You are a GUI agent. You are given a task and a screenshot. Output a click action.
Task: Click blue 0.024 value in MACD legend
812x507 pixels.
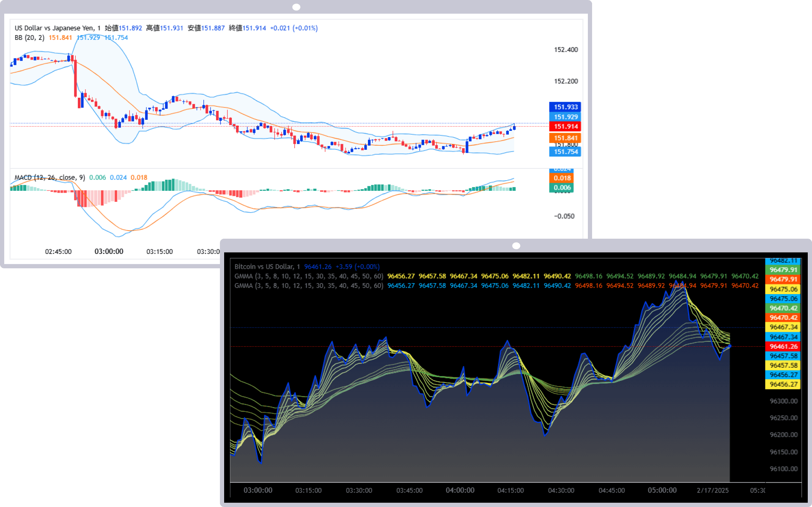(x=118, y=177)
